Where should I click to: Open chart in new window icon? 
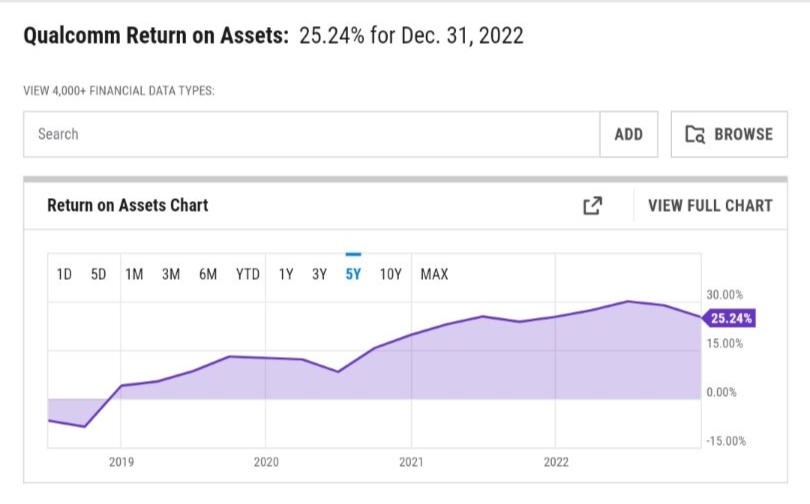(593, 206)
